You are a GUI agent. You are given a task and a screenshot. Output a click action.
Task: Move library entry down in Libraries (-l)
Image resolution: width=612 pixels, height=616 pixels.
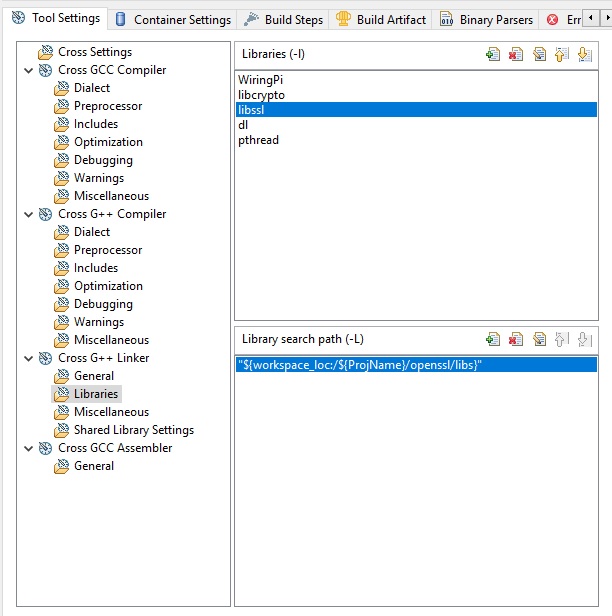coord(585,54)
